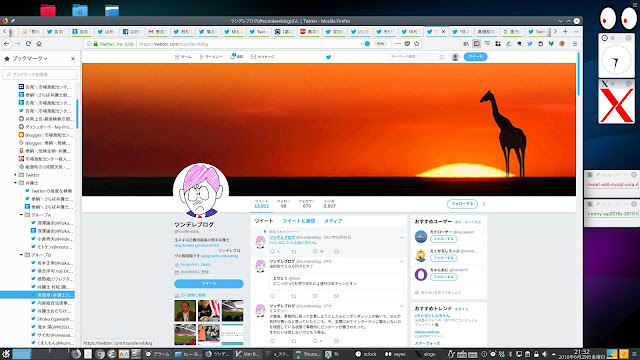This screenshot has width=640, height=360.
Task: Open the library icon in Firefox toolbar
Action: point(466,44)
